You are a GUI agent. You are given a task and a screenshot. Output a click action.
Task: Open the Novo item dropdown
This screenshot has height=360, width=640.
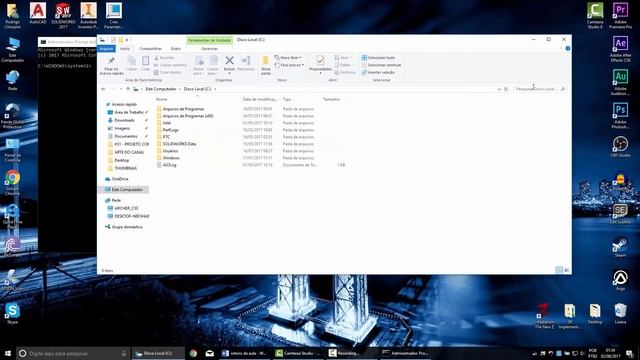pos(288,58)
